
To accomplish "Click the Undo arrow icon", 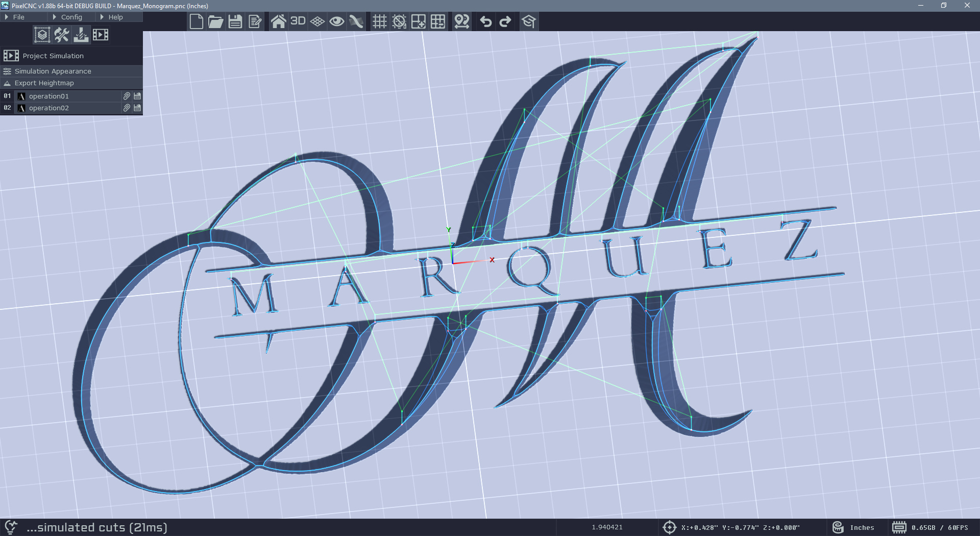I will tap(486, 21).
